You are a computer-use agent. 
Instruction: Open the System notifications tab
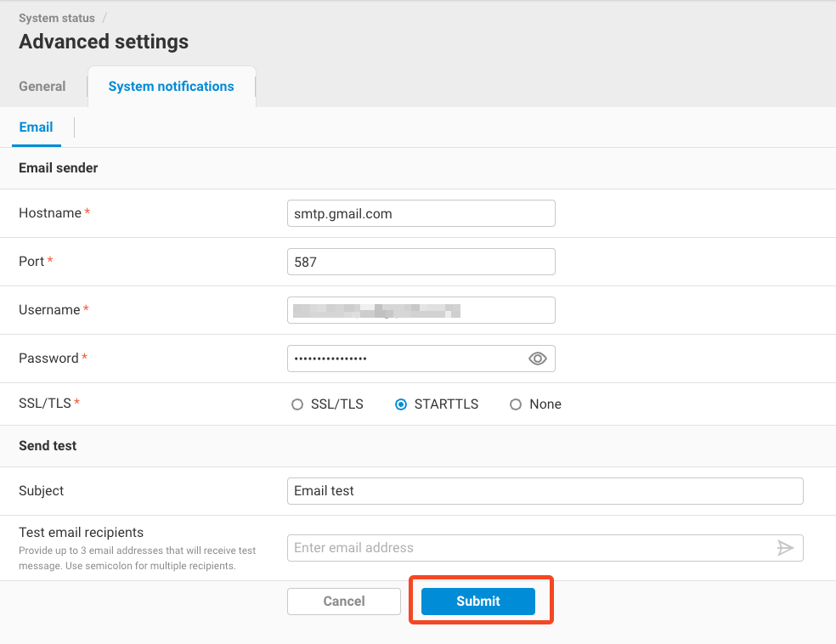point(171,87)
